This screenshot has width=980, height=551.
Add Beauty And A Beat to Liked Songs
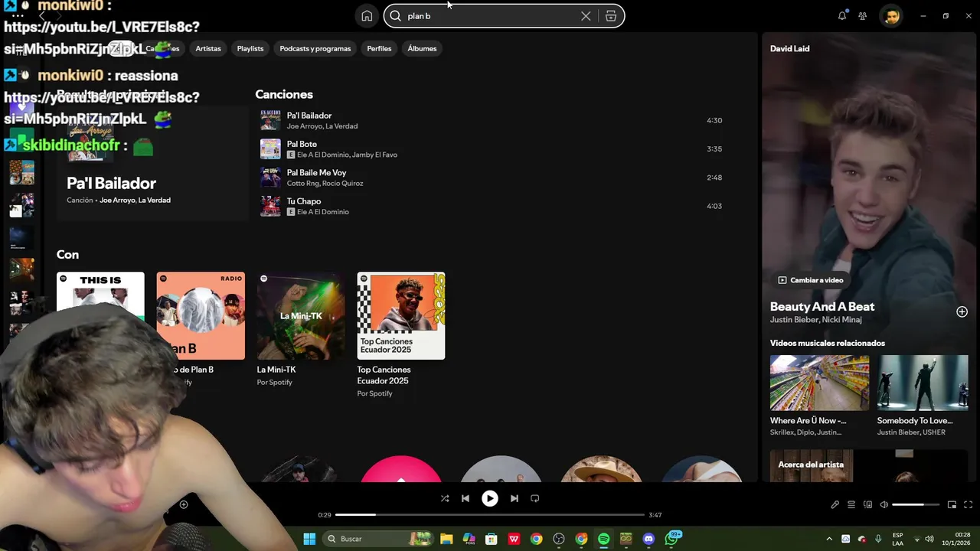point(962,311)
